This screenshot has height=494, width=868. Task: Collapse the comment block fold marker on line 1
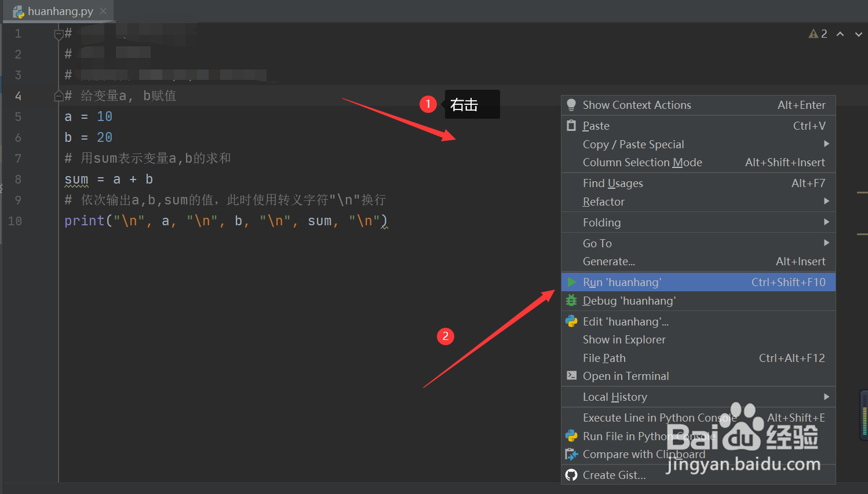pos(59,34)
